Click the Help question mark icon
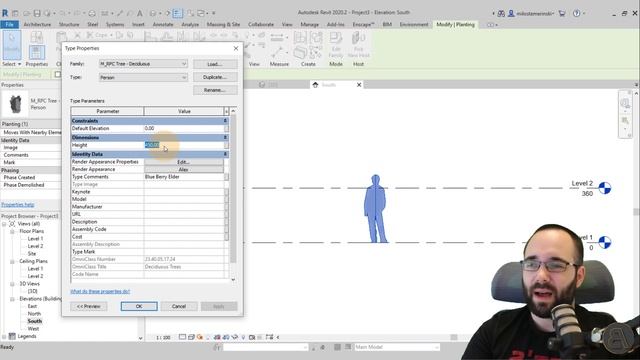 coord(576,13)
